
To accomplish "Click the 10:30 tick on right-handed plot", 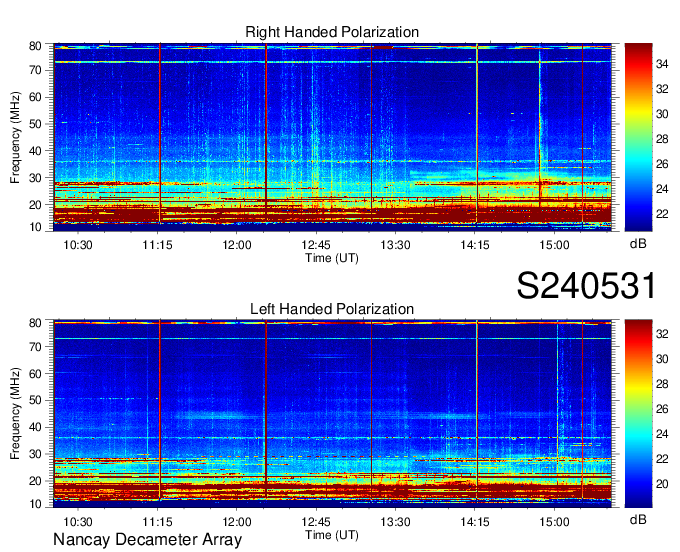I will coord(78,245).
